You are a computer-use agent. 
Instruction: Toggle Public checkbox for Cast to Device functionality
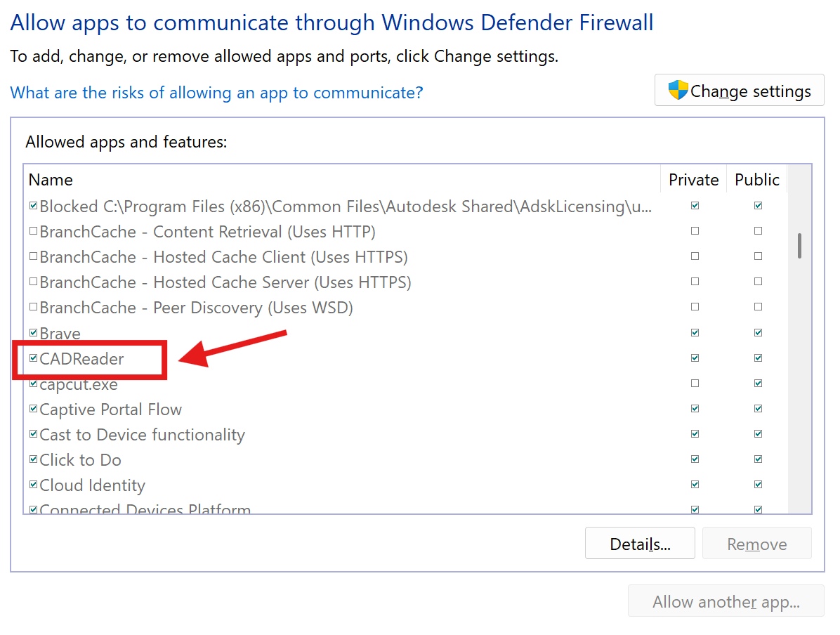point(758,434)
